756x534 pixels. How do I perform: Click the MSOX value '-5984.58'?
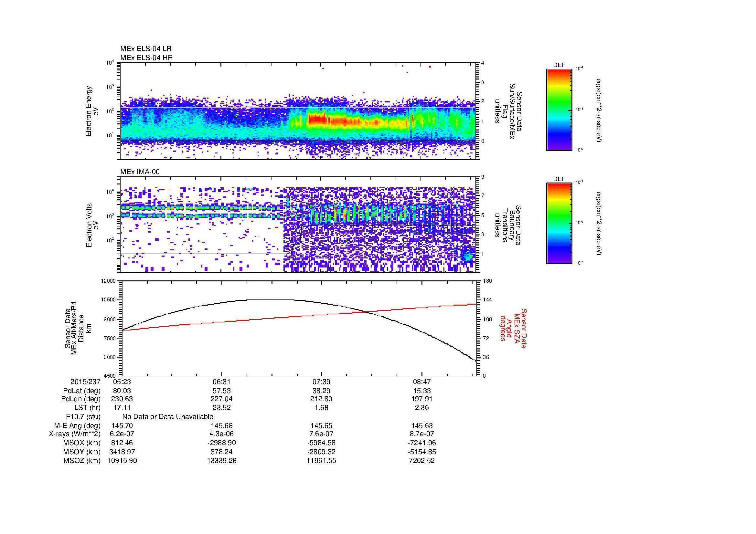(321, 443)
